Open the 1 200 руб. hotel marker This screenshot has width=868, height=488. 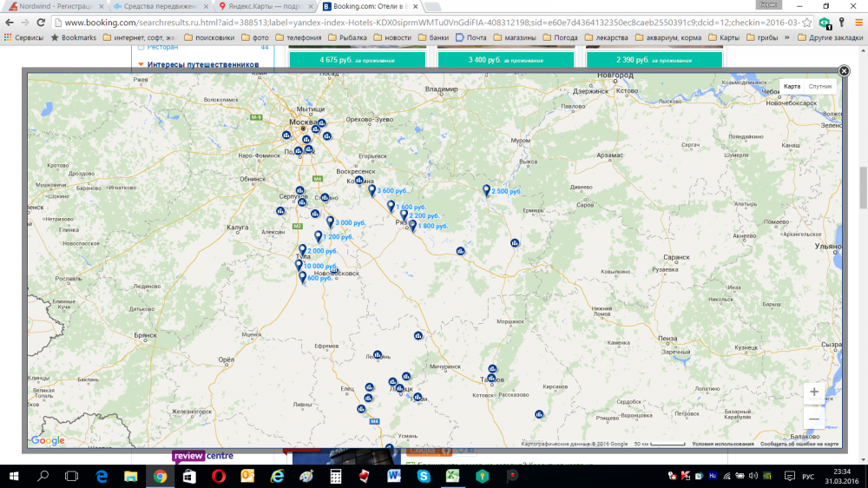[319, 235]
